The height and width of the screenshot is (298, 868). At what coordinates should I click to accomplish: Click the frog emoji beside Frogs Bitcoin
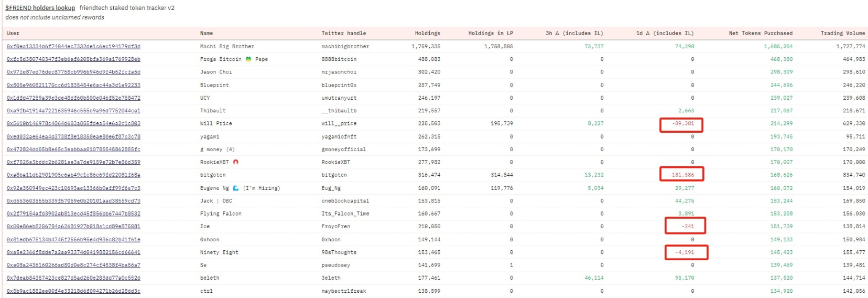248,59
